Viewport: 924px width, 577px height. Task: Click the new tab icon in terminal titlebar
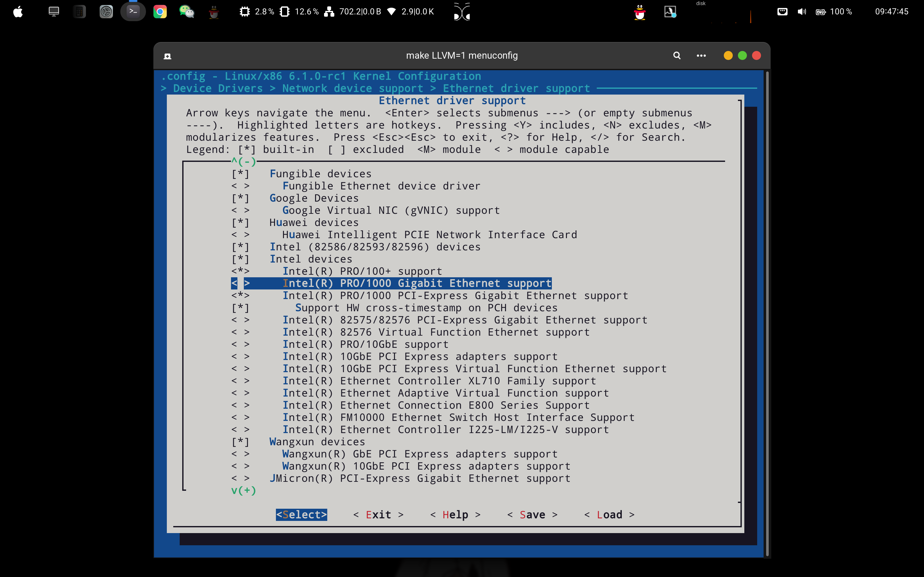click(167, 56)
